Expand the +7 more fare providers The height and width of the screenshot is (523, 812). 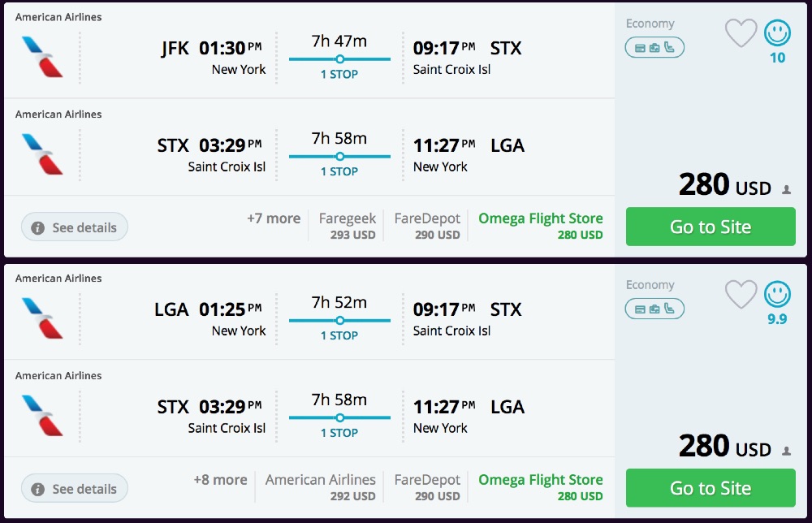272,218
